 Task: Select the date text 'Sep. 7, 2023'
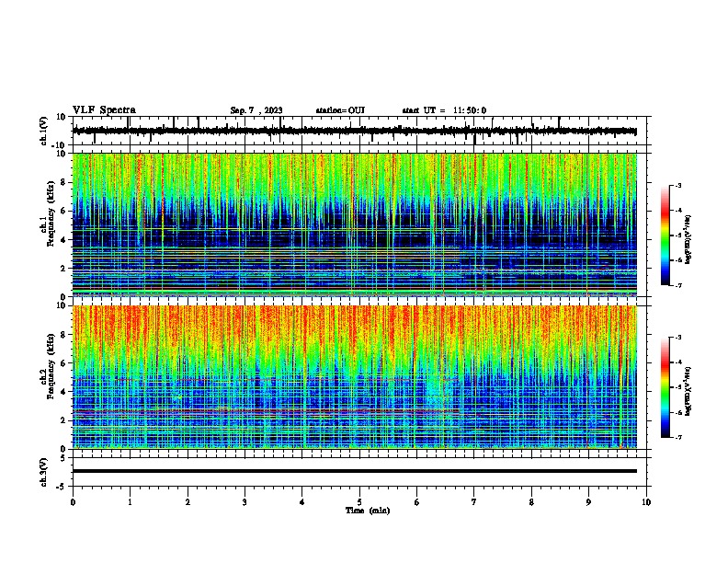point(256,110)
